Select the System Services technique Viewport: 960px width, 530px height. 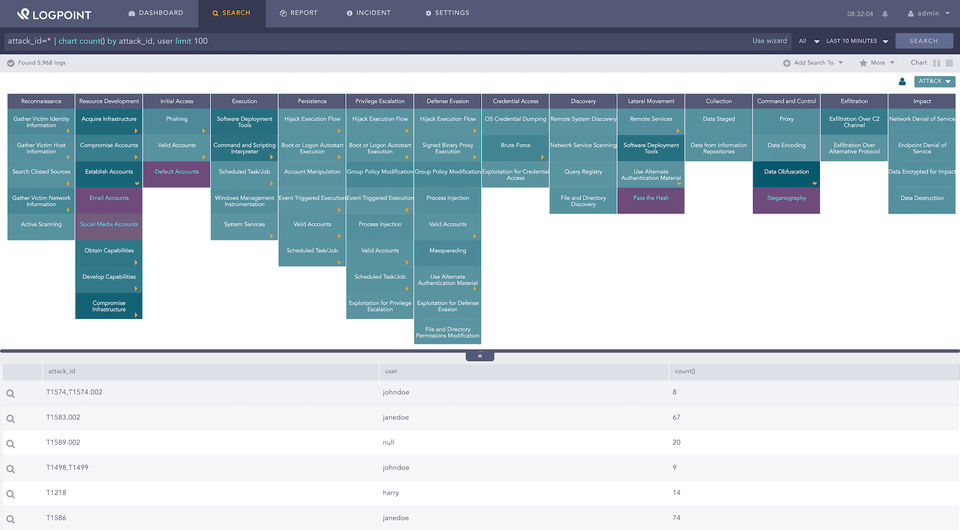tap(244, 227)
